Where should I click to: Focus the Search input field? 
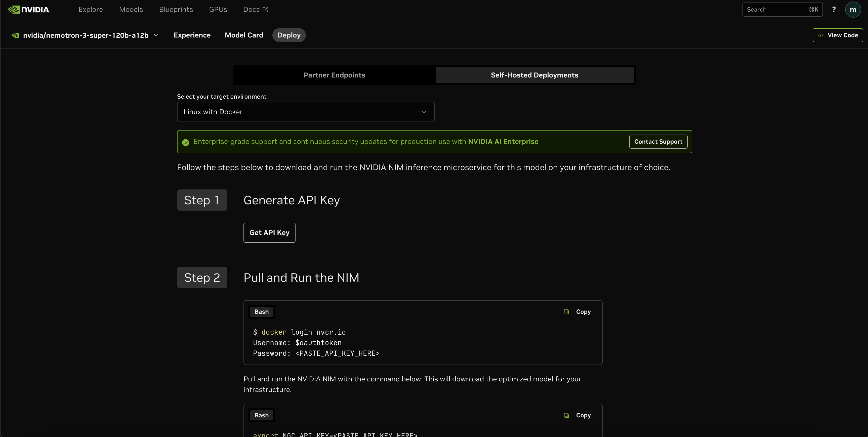[x=782, y=9]
